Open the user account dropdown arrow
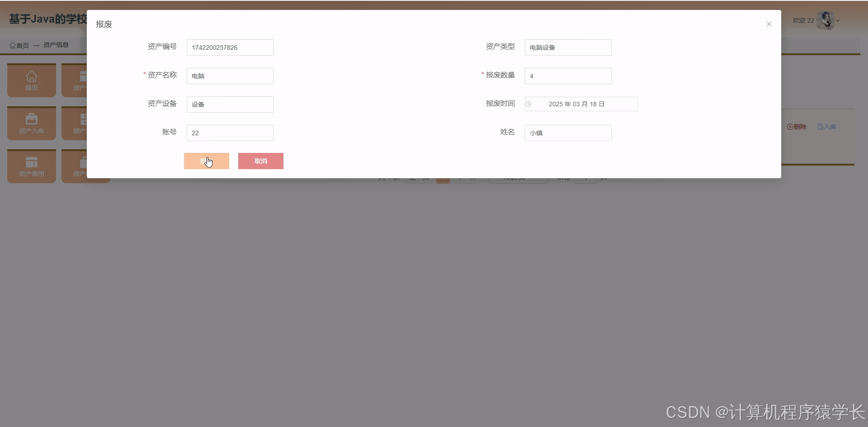This screenshot has width=868, height=427. tap(839, 20)
